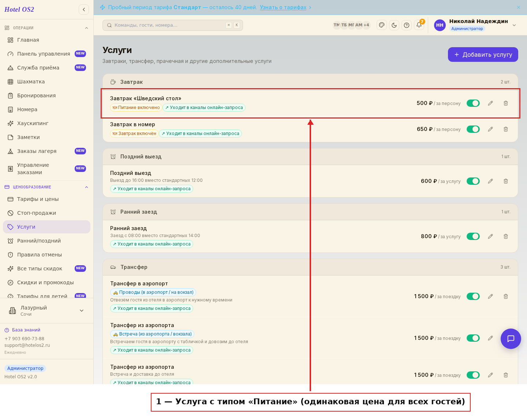Turn off the «Поздний выезд» switch

click(x=473, y=181)
